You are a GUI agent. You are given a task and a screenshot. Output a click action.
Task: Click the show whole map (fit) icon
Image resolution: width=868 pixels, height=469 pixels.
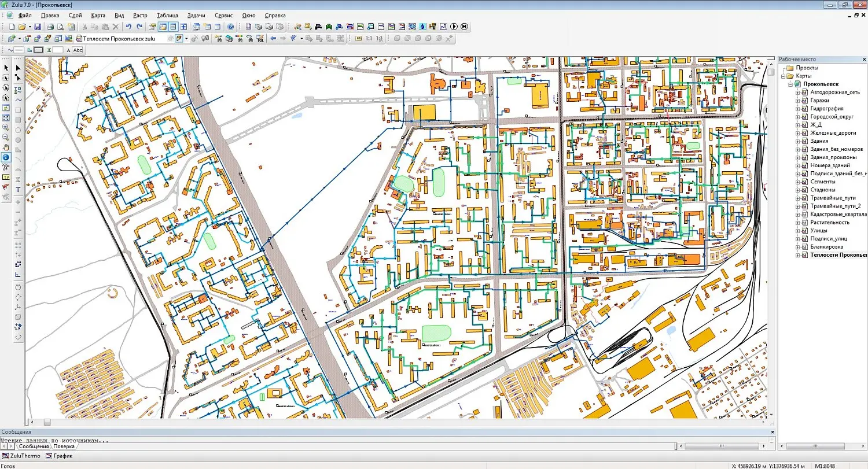[6, 117]
